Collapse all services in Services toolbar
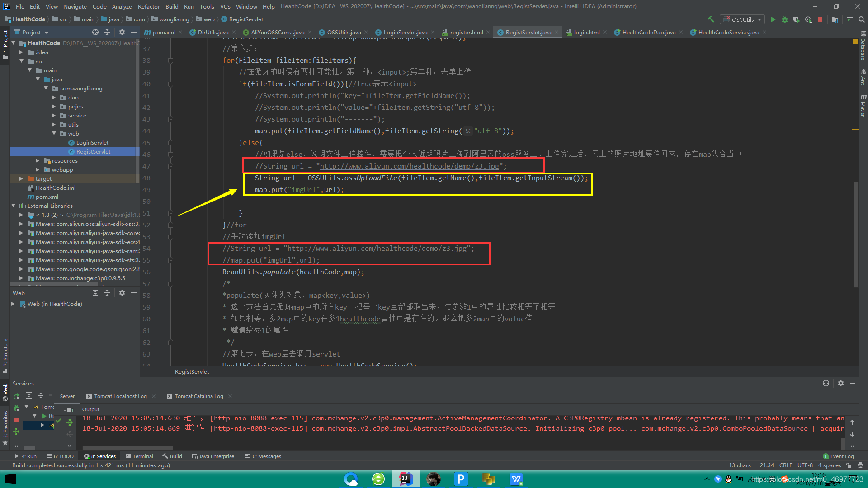The image size is (868, 488). [40, 396]
